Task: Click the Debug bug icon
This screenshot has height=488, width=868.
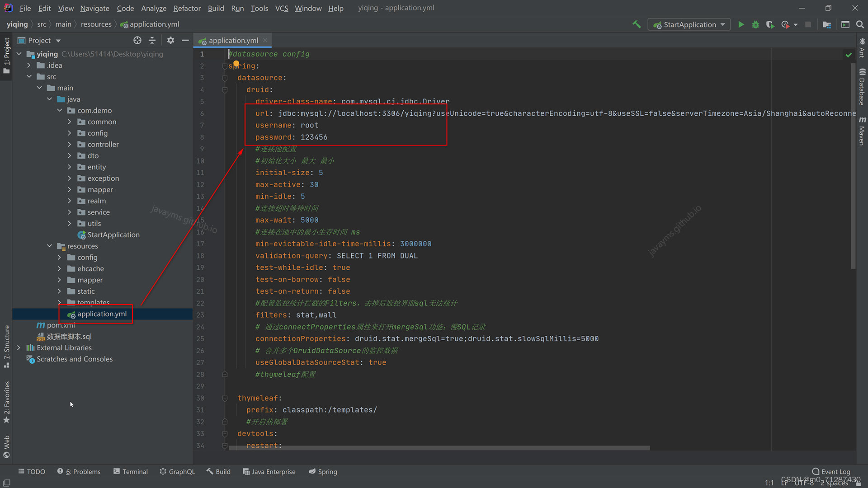Action: click(x=755, y=24)
